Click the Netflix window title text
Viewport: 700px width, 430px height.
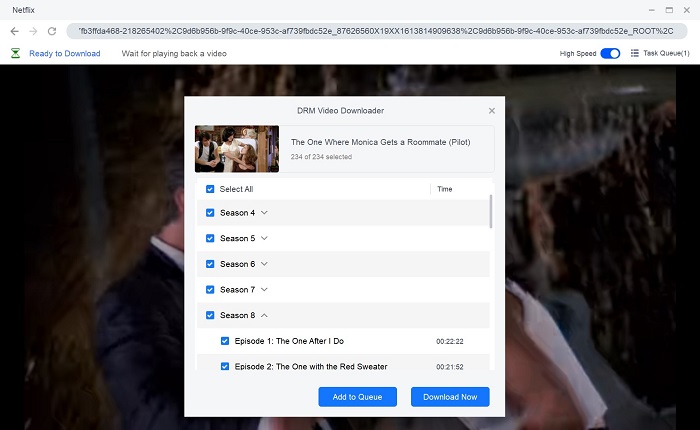click(x=23, y=10)
